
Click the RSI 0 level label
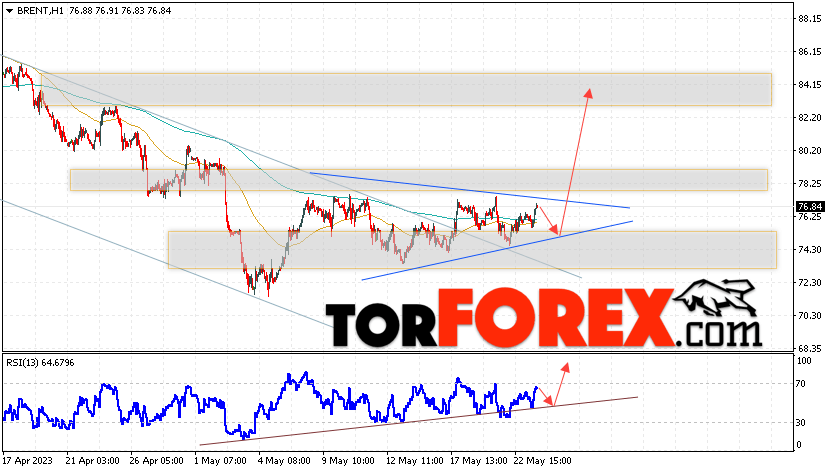coord(800,445)
